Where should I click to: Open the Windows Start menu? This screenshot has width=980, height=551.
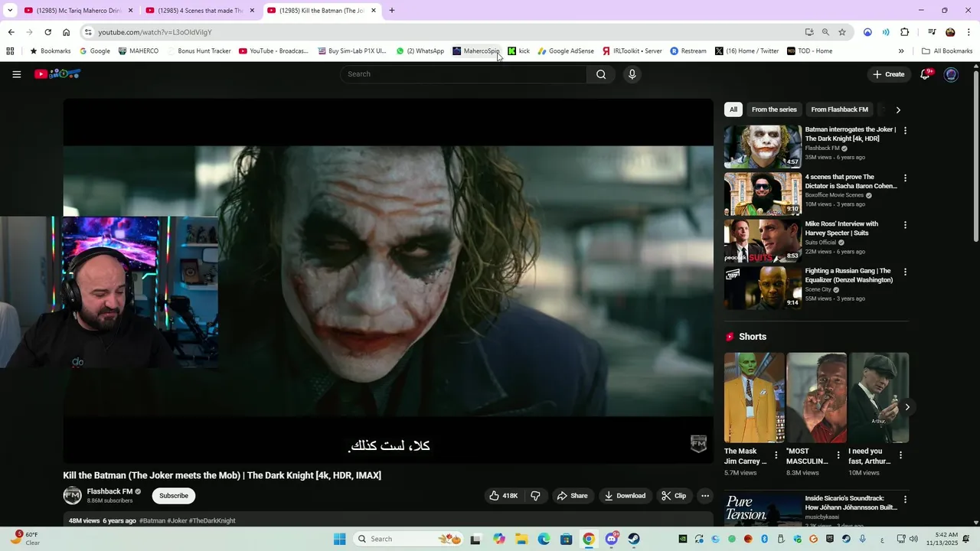(340, 539)
